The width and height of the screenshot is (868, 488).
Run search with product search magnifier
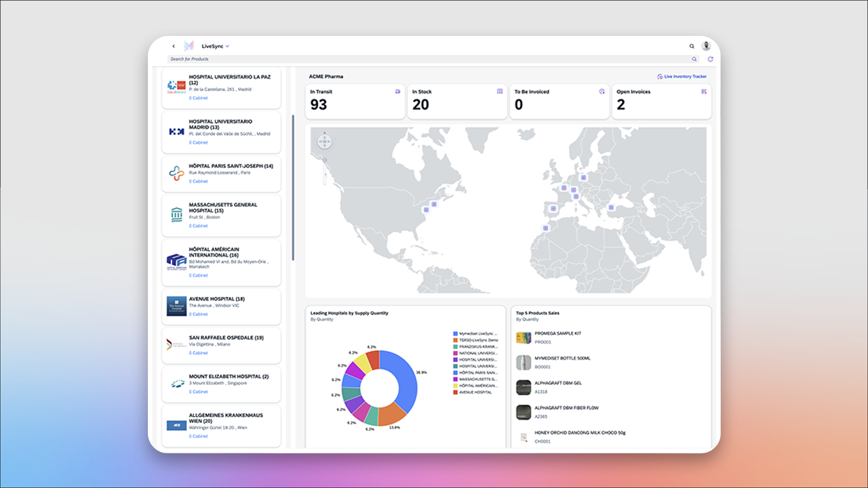tap(694, 59)
